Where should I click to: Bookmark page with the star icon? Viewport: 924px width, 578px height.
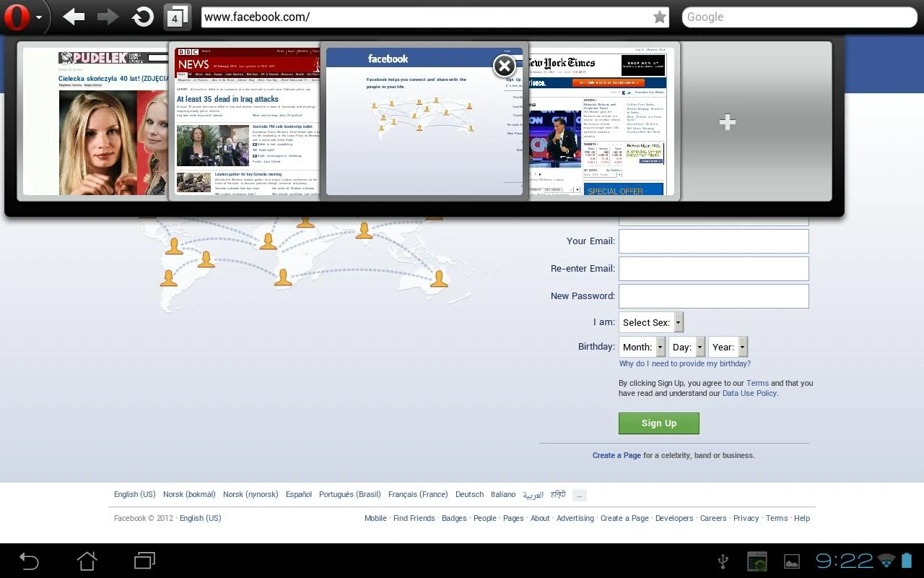pos(659,17)
